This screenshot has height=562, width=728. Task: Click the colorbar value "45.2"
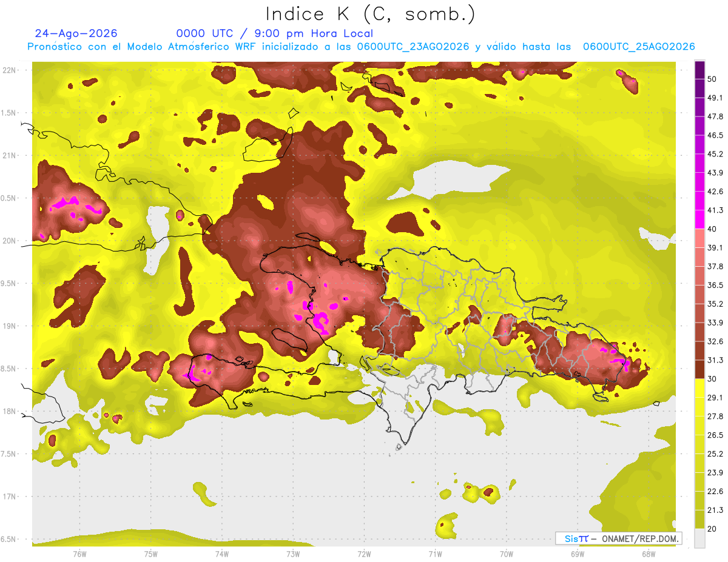click(715, 154)
